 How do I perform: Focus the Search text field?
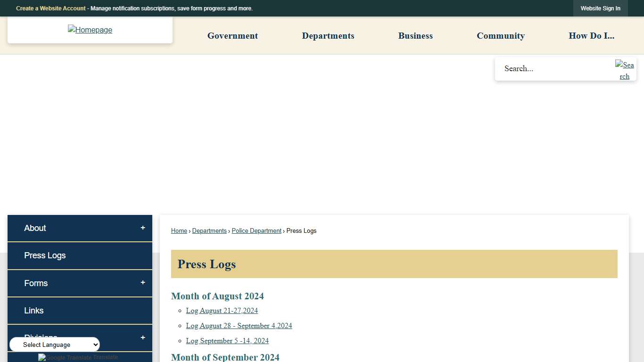pos(554,69)
